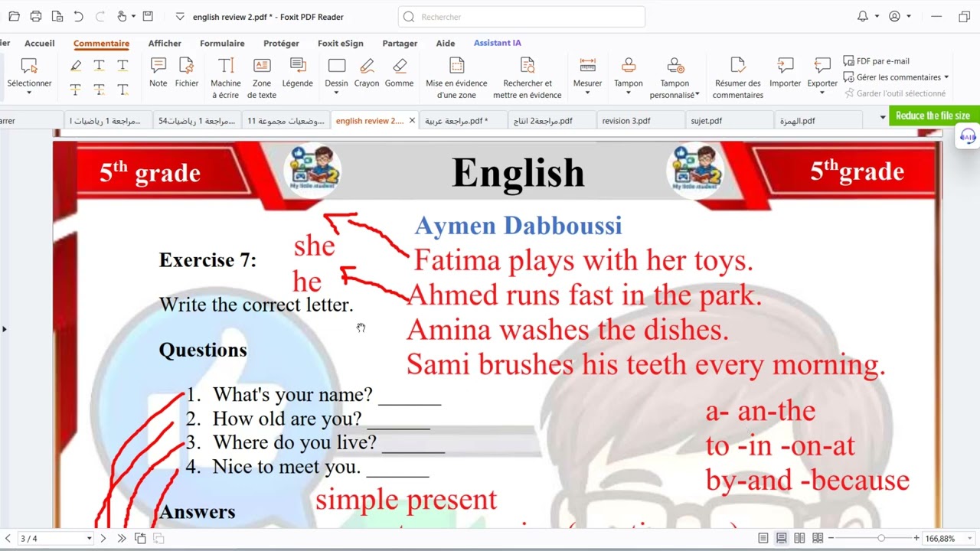Go to the previous page
Viewport: 980px width, 551px height.
click(8, 539)
